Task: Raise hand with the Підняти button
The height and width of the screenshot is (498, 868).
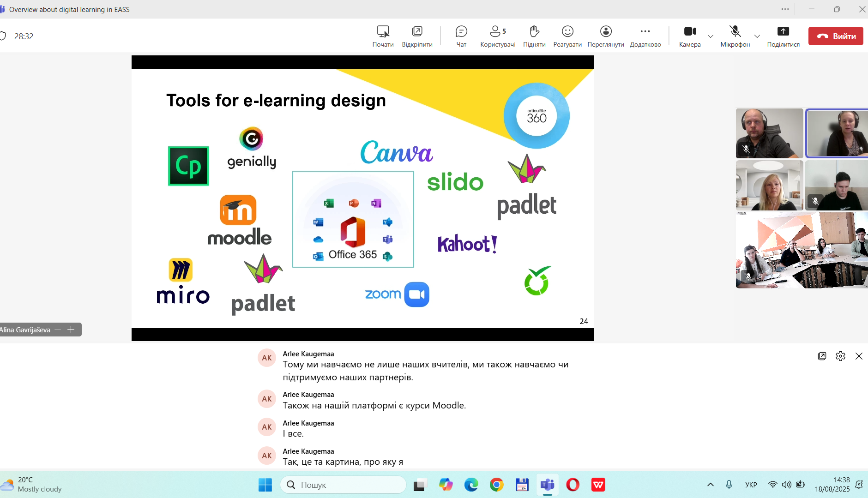Action: click(x=534, y=36)
